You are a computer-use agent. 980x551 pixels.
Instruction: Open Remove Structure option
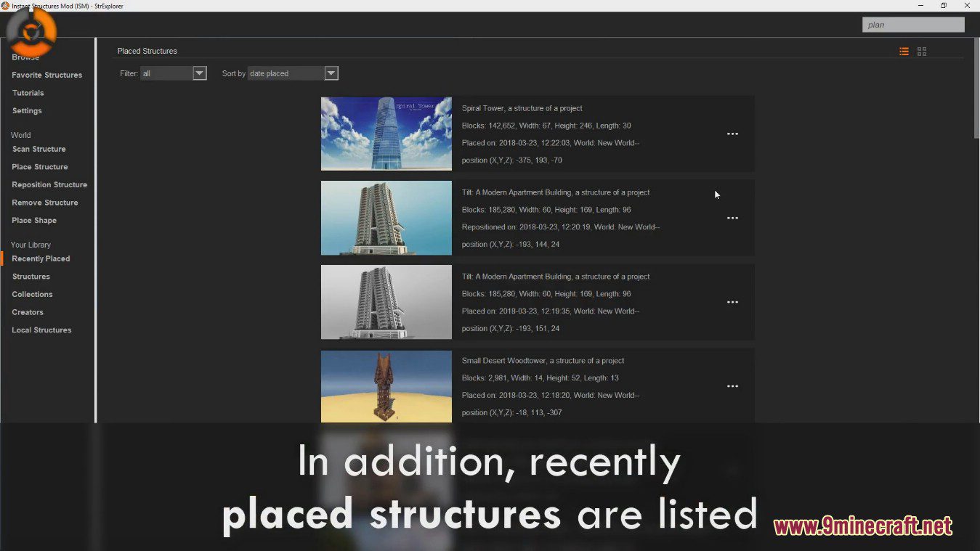point(45,203)
